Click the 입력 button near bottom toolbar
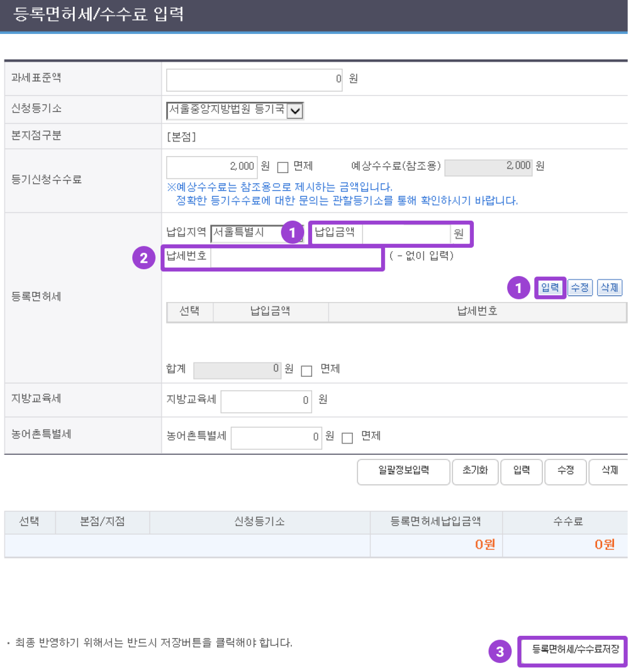The height and width of the screenshot is (672, 628). tap(521, 471)
